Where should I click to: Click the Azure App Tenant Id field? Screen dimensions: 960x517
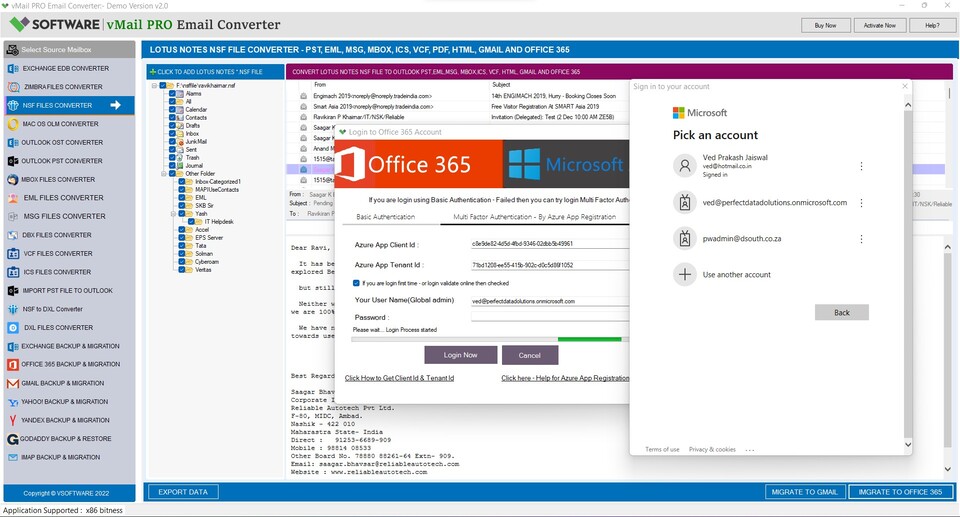click(550, 265)
